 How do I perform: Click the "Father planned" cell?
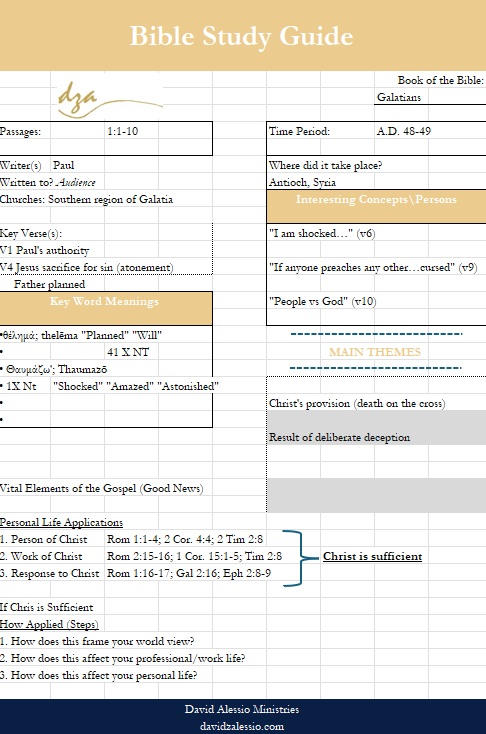(50, 284)
